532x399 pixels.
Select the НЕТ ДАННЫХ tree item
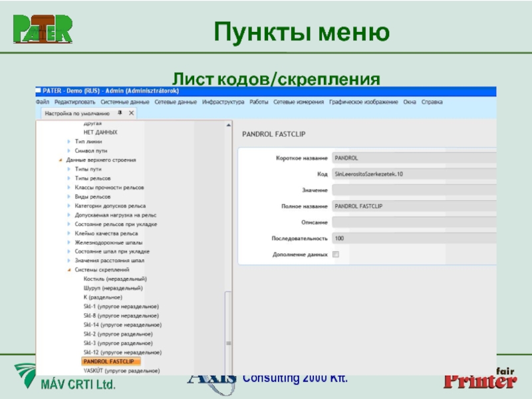tap(100, 132)
